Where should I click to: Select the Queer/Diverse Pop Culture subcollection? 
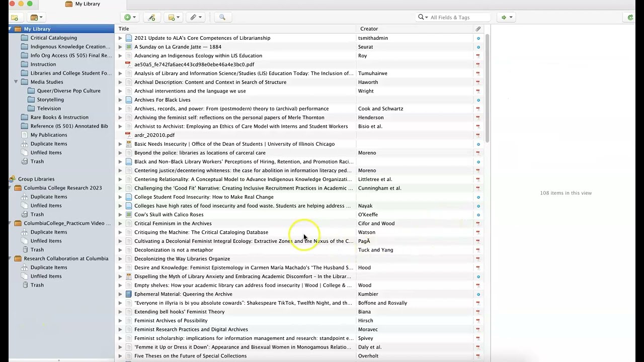(x=68, y=91)
